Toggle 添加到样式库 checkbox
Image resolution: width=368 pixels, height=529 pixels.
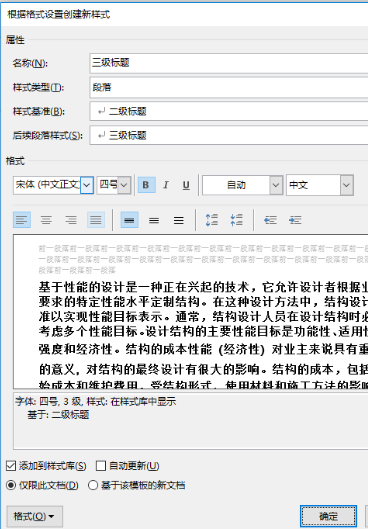(11, 466)
